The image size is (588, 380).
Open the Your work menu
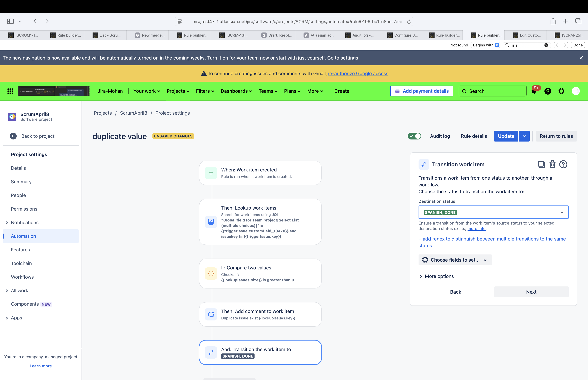(146, 91)
